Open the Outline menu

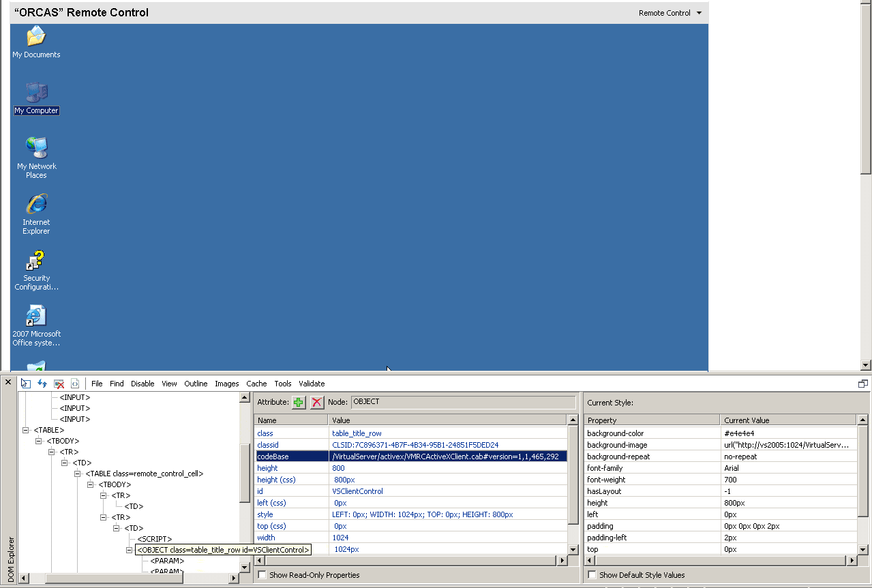196,384
